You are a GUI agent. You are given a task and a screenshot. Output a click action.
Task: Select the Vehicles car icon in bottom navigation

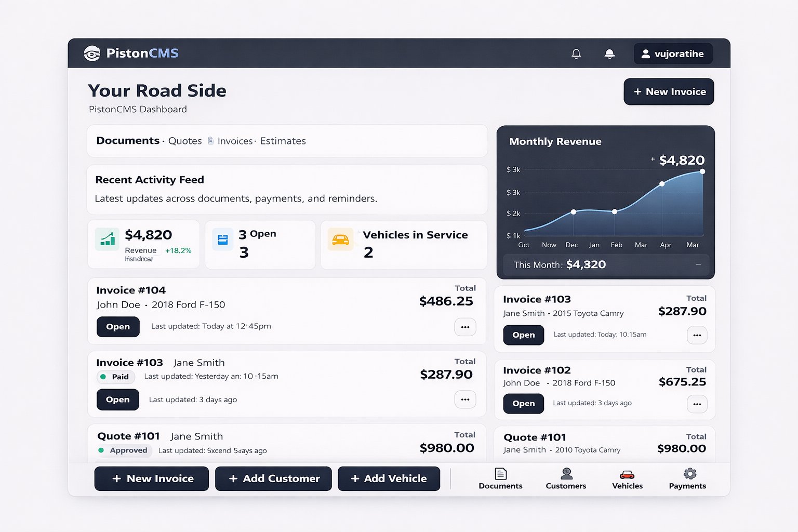627,474
